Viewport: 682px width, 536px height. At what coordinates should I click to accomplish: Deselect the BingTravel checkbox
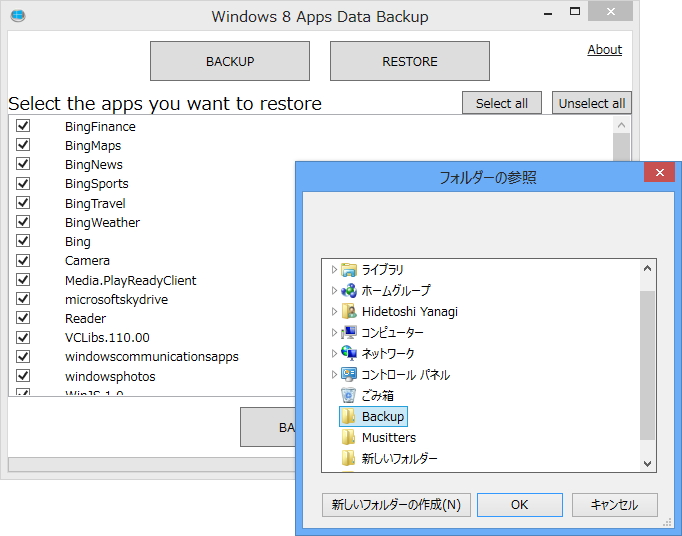click(23, 203)
